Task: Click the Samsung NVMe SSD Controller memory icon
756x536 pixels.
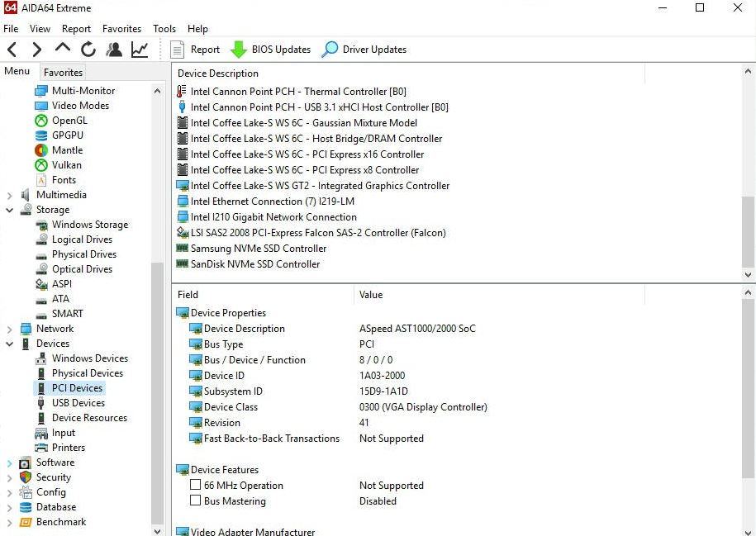Action: click(183, 249)
